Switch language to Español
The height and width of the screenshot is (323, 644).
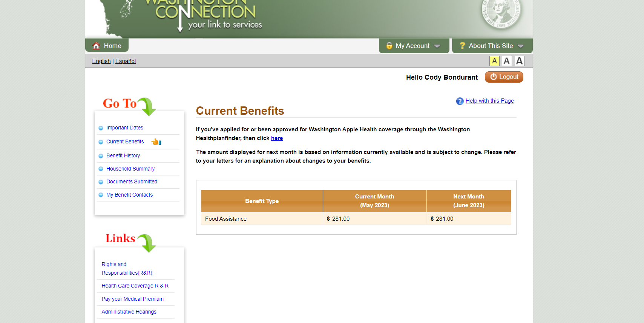[x=126, y=61]
